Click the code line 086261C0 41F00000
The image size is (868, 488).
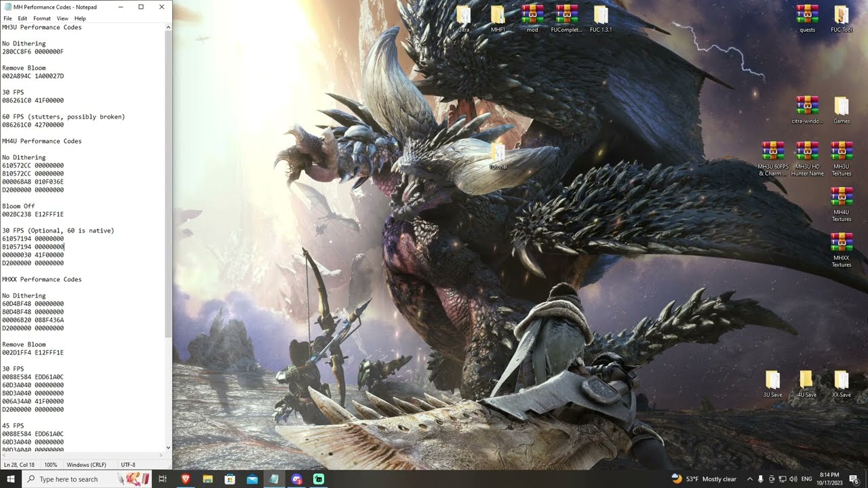pyautogui.click(x=33, y=100)
